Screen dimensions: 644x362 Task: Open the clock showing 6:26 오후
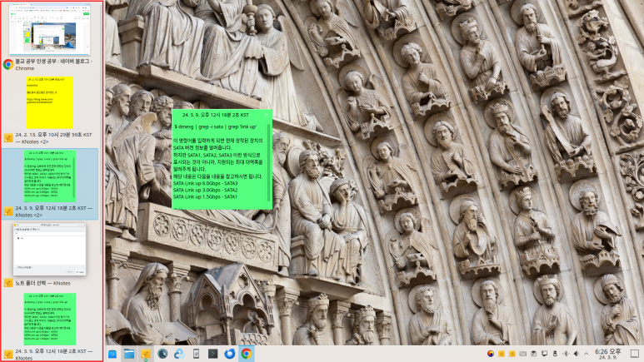(x=608, y=354)
